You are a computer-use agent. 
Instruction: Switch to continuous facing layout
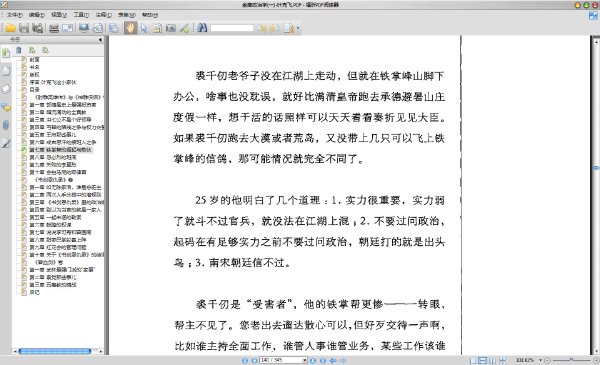502,360
